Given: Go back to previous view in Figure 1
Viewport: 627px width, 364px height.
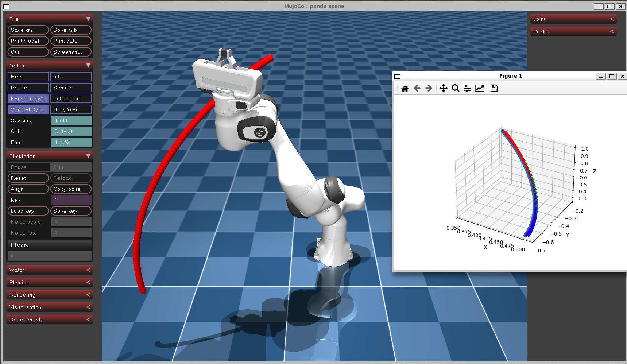Looking at the screenshot, I should click(x=417, y=88).
